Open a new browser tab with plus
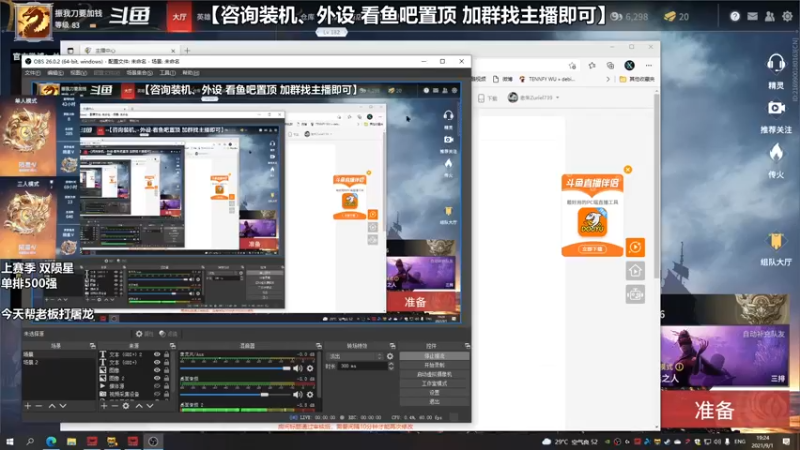Image resolution: width=800 pixels, height=450 pixels. click(x=187, y=51)
